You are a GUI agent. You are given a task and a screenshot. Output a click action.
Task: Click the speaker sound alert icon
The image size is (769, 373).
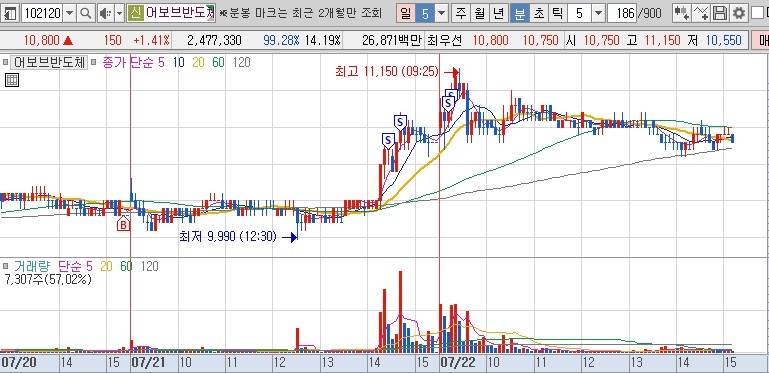(104, 13)
